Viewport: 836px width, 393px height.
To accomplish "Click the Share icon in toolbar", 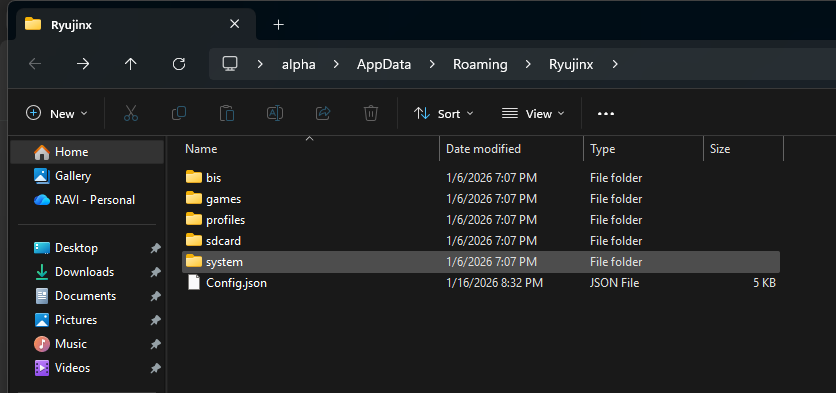I will [x=323, y=113].
